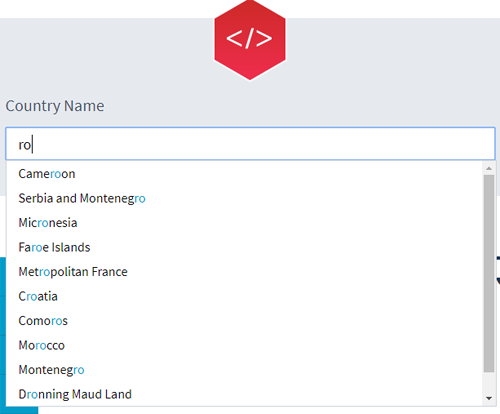
Task: Click the suggestion list scrollbar thumb
Action: point(489,273)
